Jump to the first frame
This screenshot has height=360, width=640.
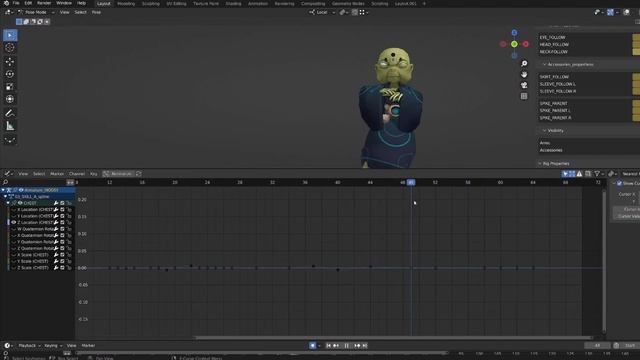pos(328,346)
